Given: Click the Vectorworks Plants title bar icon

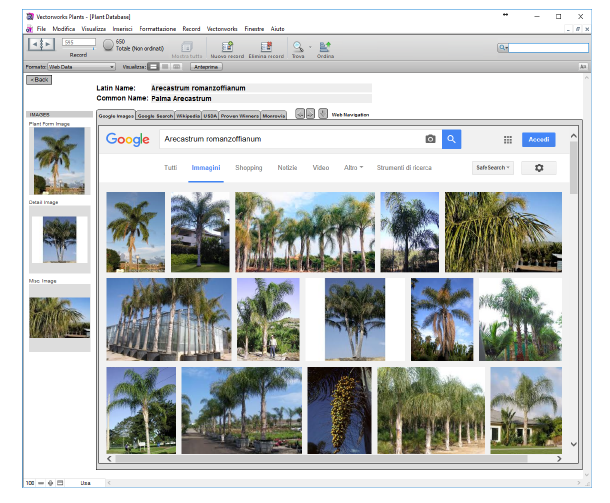Looking at the screenshot, I should (x=30, y=16).
